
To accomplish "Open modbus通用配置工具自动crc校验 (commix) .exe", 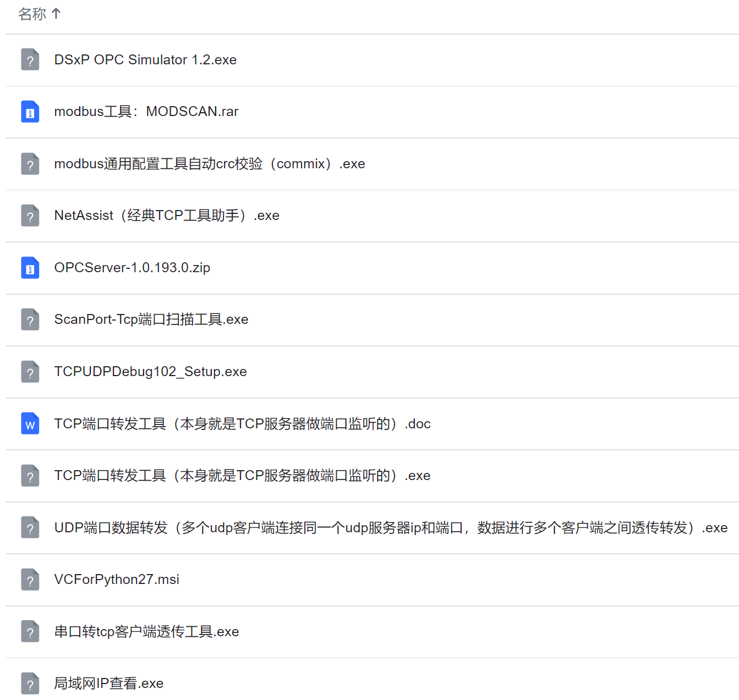I will (x=209, y=164).
